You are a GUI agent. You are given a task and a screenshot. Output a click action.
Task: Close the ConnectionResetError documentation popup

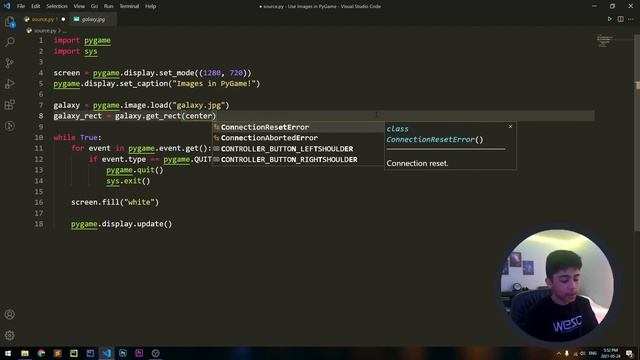coord(510,127)
